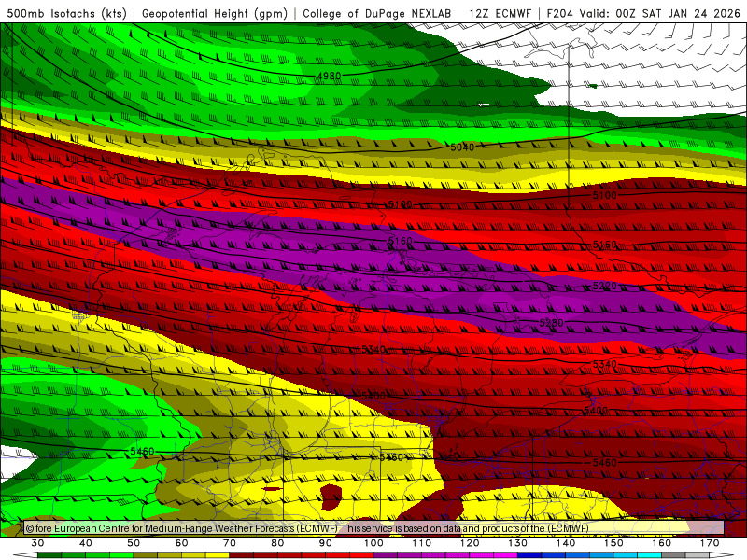
Task: Click the 60 value on the color scale
Action: 181,543
